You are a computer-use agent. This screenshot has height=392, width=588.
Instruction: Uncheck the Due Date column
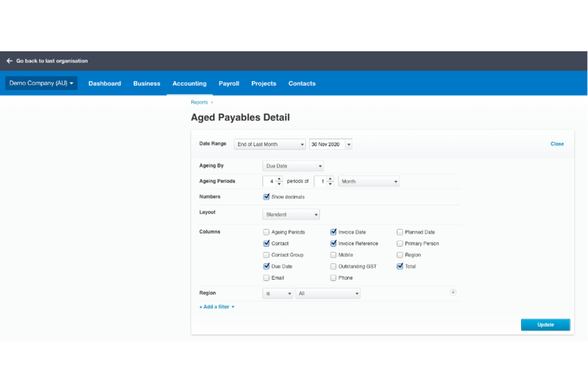coord(266,266)
